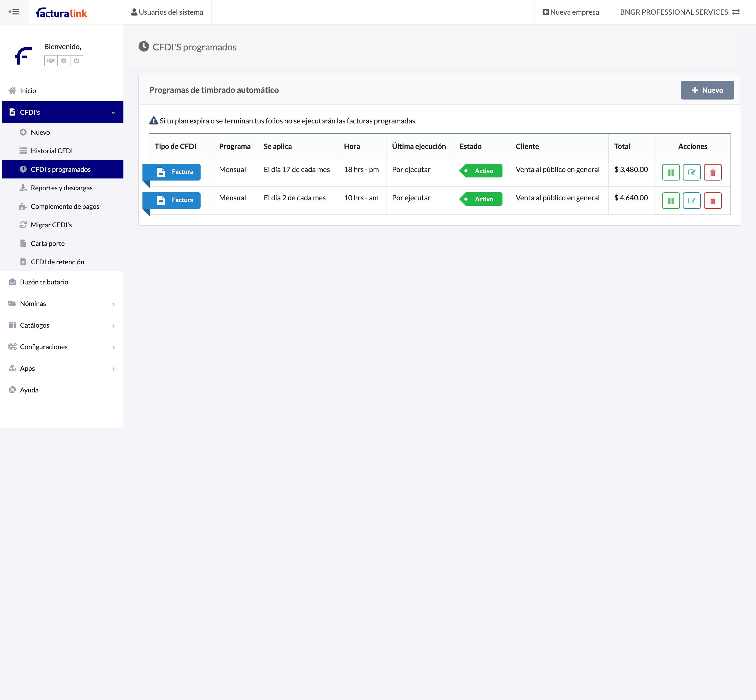
Task: Open Nueva empresa link
Action: pos(570,12)
